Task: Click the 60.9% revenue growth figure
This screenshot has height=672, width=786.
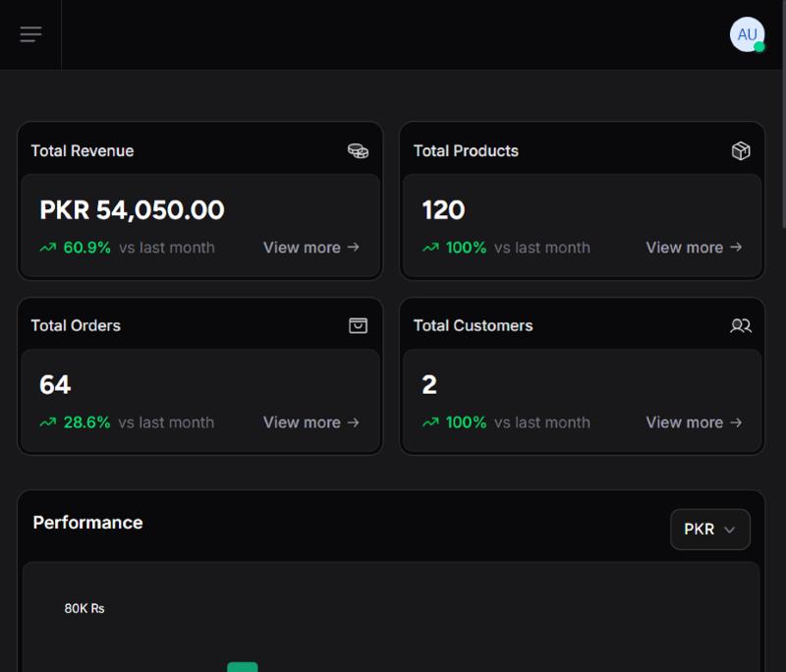Action: coord(86,248)
